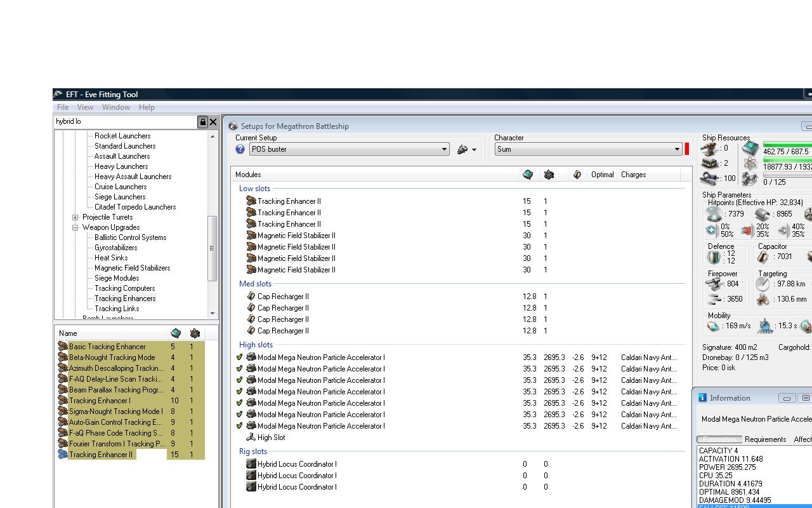Click the red indicator beside the Character dropdown
This screenshot has height=508, width=812.
click(687, 149)
